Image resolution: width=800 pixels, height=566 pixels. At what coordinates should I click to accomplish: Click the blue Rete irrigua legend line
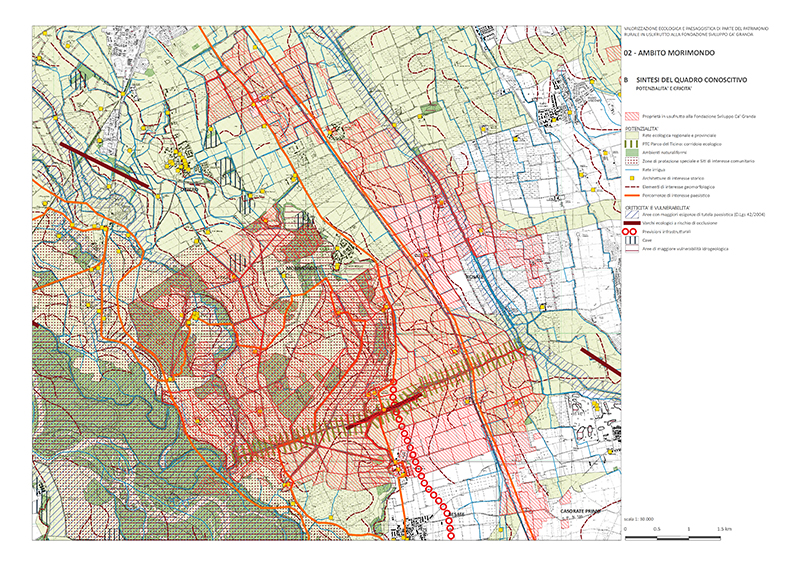(632, 170)
